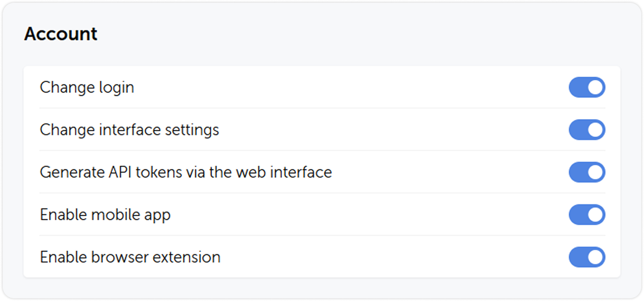Click the Change login row label
The image size is (644, 301).
tap(87, 87)
